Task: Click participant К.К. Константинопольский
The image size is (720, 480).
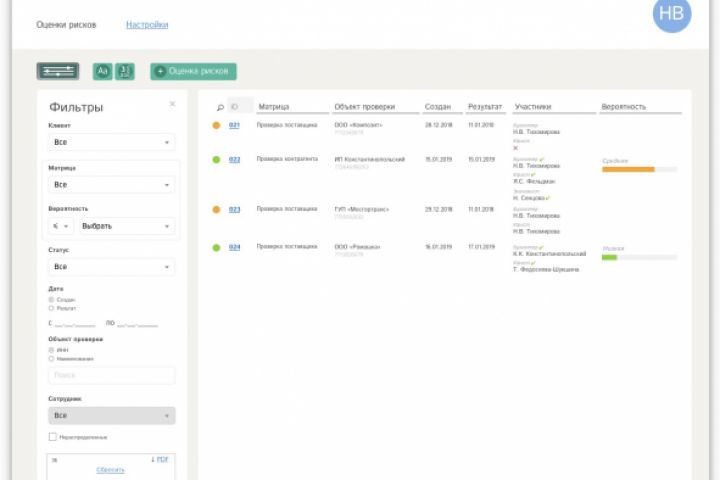Action: pyautogui.click(x=550, y=254)
